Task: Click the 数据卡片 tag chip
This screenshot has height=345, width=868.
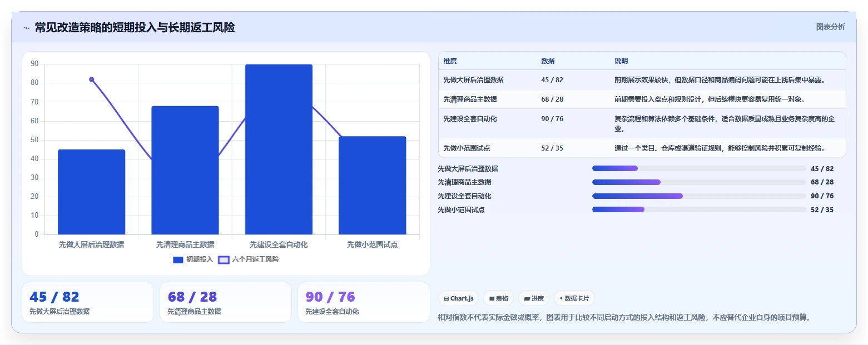Action: [x=574, y=298]
